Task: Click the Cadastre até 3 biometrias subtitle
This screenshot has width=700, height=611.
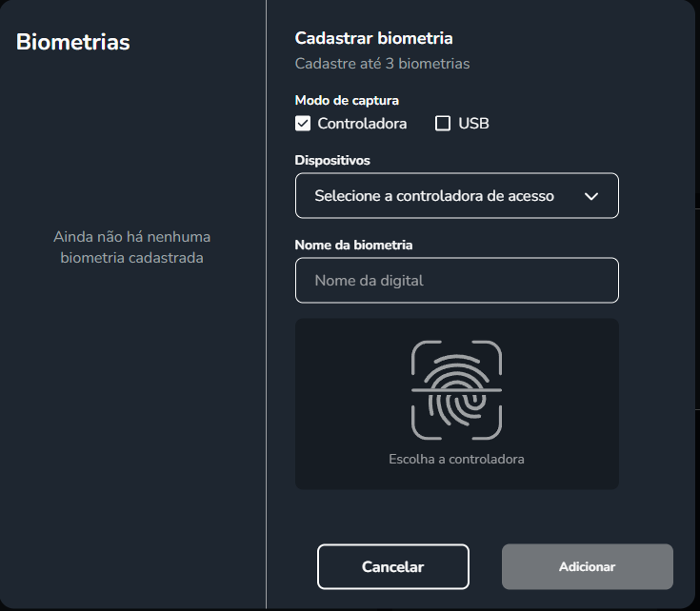Action: [x=382, y=64]
